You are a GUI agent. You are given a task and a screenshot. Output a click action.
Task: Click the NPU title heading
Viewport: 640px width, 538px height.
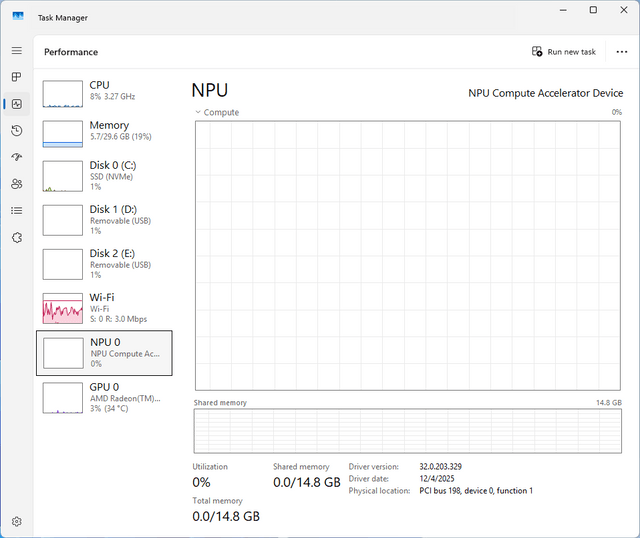[210, 90]
